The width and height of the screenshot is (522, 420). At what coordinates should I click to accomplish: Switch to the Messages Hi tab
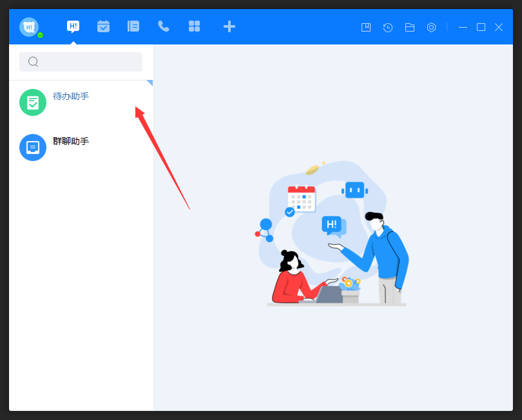pos(73,26)
